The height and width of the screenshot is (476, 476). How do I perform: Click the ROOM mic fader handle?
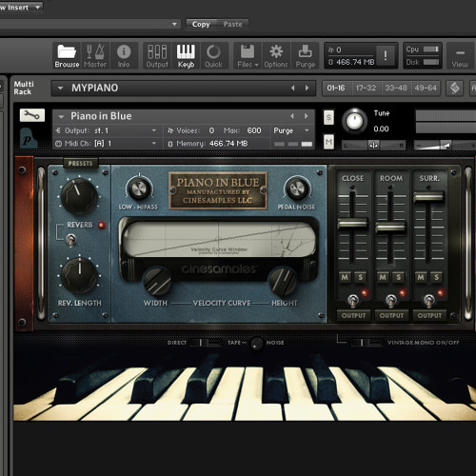click(x=390, y=228)
